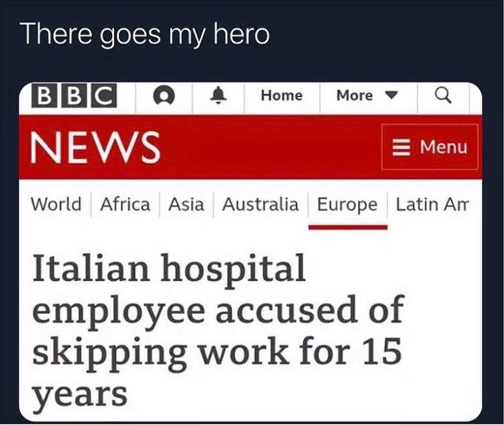Switch to the World section tab
Screen dimensions: 504x425
pos(56,204)
